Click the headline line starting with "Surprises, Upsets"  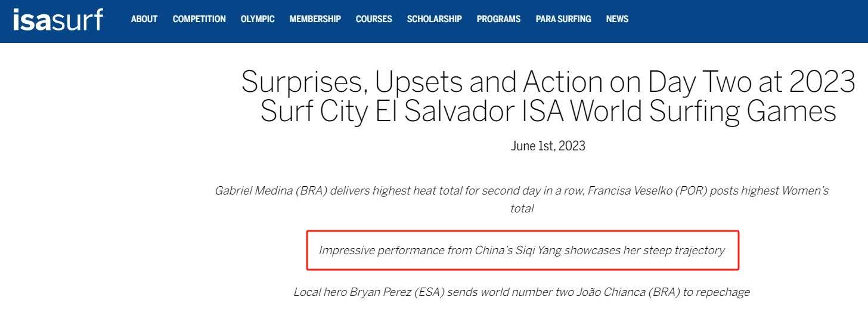548,82
